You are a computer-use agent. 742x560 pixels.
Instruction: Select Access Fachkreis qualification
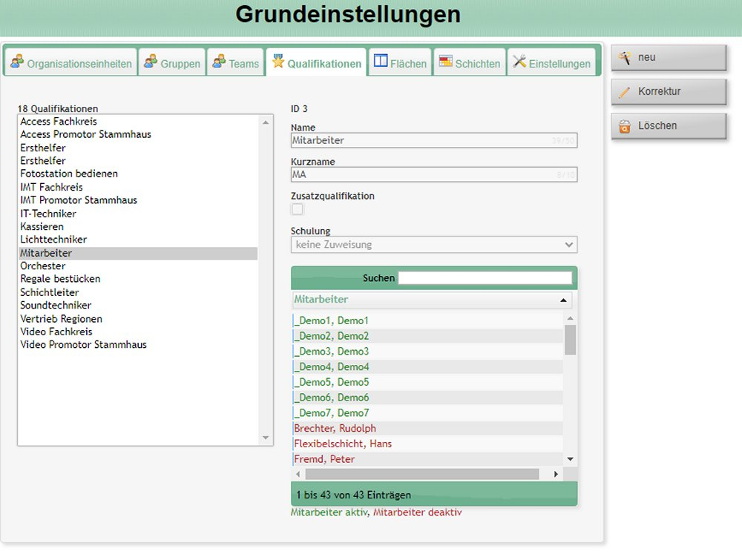[138, 122]
